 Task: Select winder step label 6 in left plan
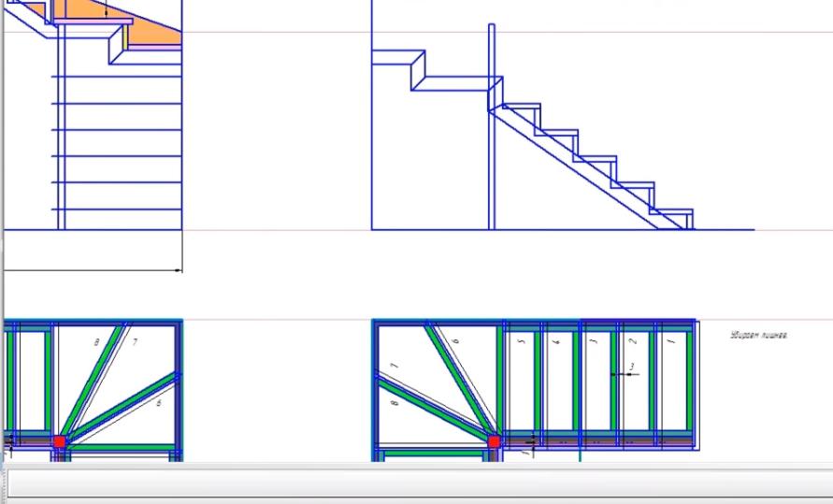tap(159, 402)
